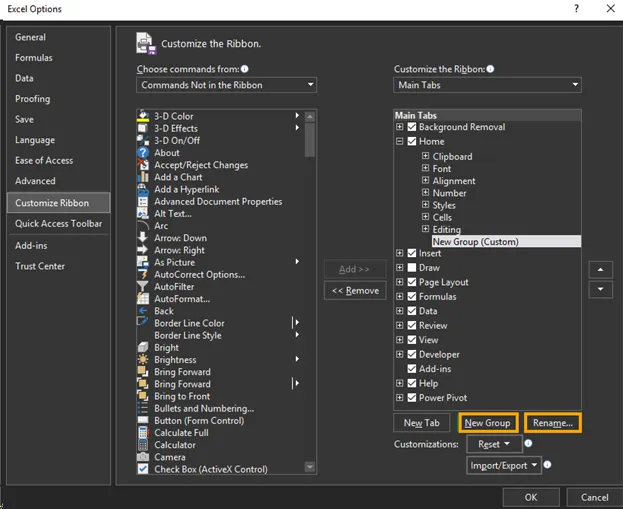Click the Arrow: Right icon
623x509 pixels.
tap(143, 250)
